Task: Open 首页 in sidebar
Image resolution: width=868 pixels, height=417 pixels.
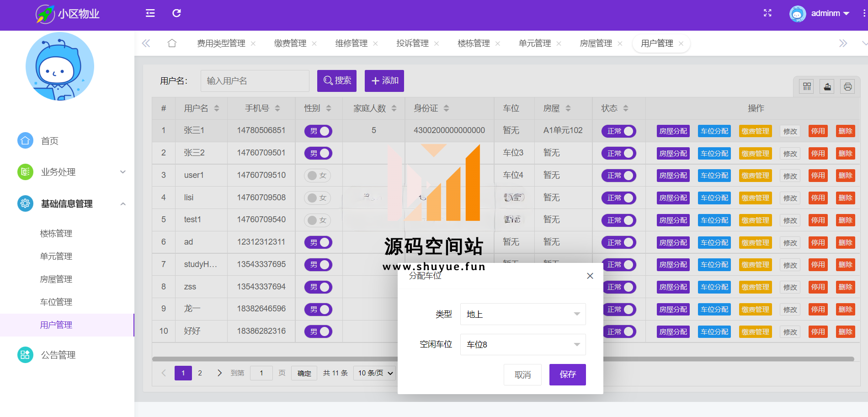Action: tap(50, 141)
